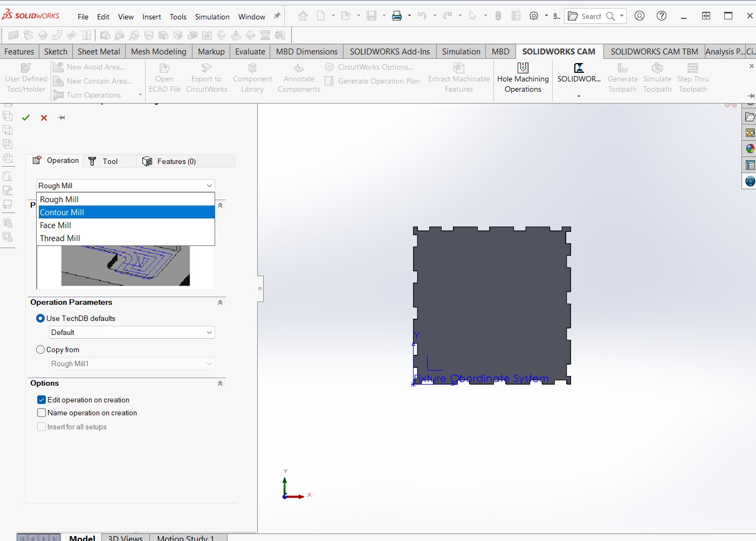Switch to the Features (0) tab
Image resolution: width=756 pixels, height=541 pixels.
169,161
